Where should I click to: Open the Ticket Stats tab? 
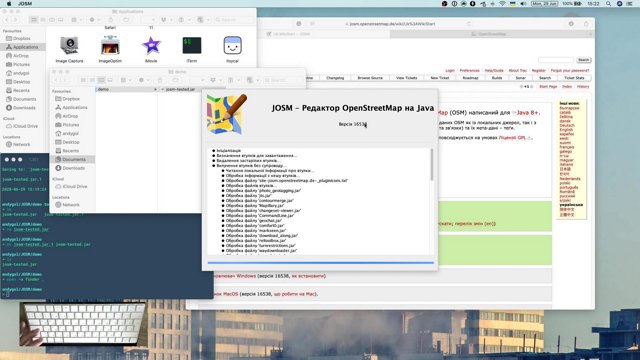coord(574,78)
